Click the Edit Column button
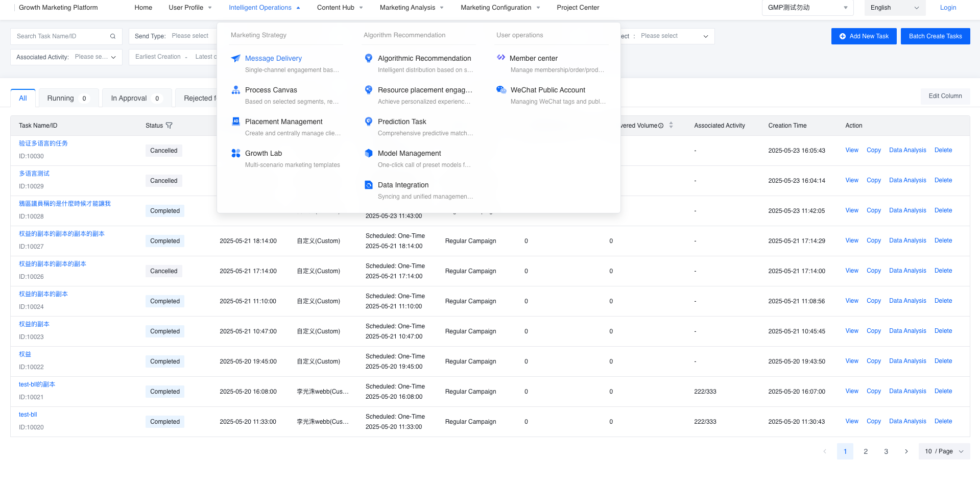Image resolution: width=980 pixels, height=484 pixels. pyautogui.click(x=945, y=96)
